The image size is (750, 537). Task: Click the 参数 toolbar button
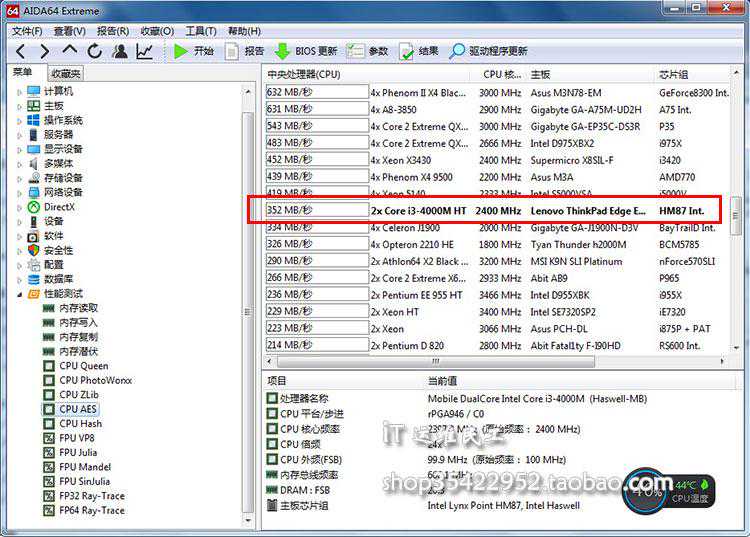tap(367, 51)
